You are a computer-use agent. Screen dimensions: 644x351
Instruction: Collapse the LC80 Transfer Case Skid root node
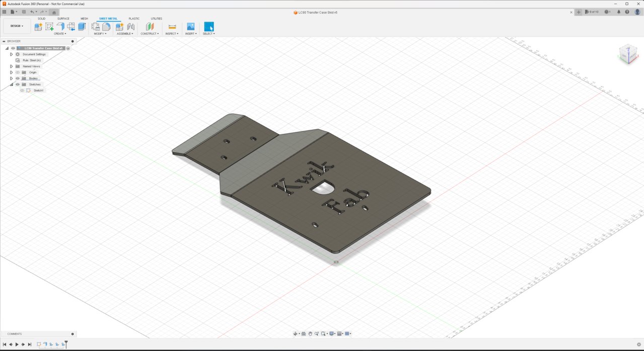(7, 48)
